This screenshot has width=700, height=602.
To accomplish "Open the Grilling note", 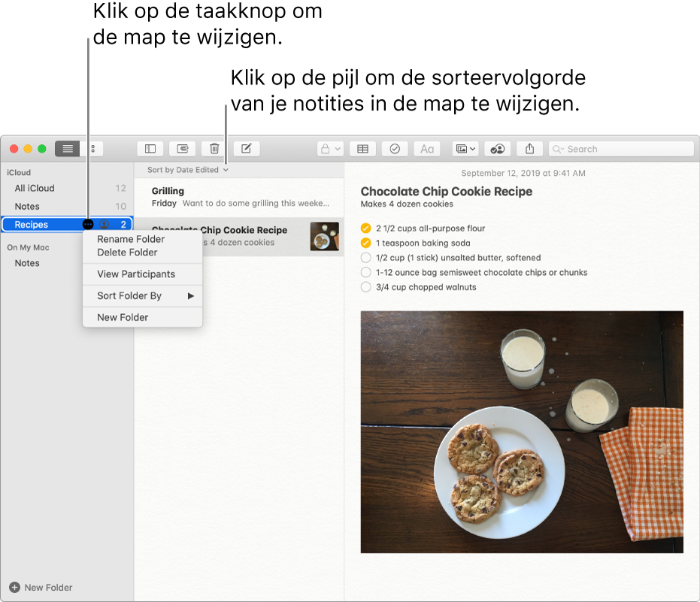I will (239, 197).
